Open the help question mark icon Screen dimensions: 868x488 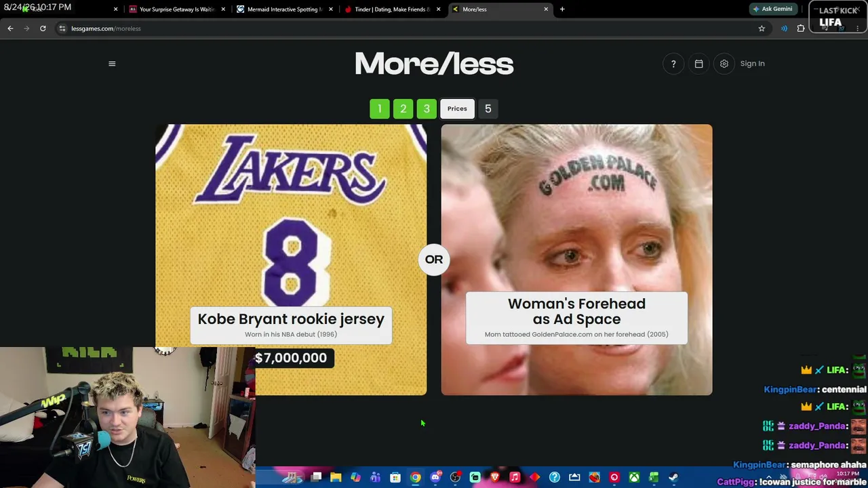pyautogui.click(x=673, y=64)
